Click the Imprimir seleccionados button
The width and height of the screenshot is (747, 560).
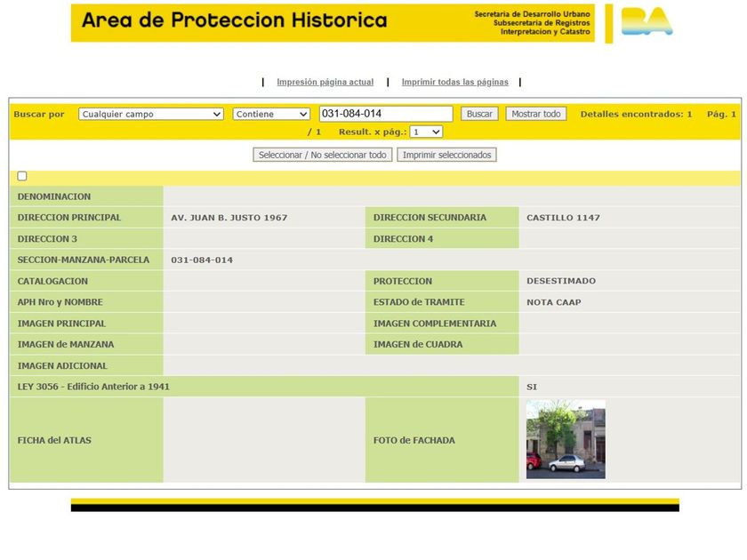pyautogui.click(x=446, y=155)
